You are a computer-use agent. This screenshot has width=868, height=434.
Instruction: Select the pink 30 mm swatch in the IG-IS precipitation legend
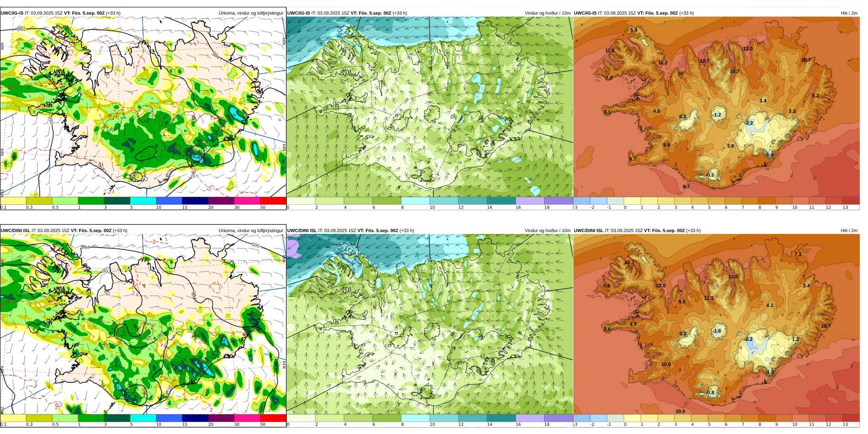(247, 201)
